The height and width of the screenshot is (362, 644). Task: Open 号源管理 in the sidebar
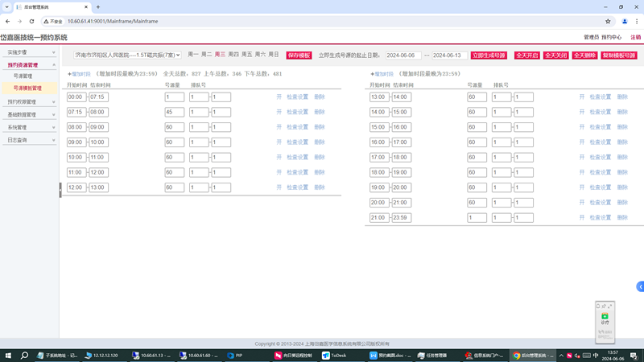(23, 76)
